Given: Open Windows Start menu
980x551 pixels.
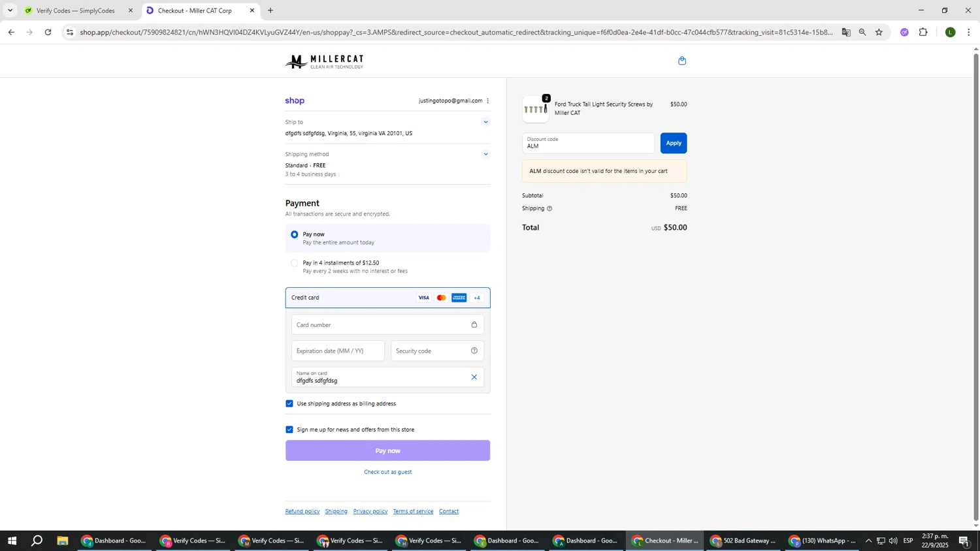Looking at the screenshot, I should click(12, 541).
